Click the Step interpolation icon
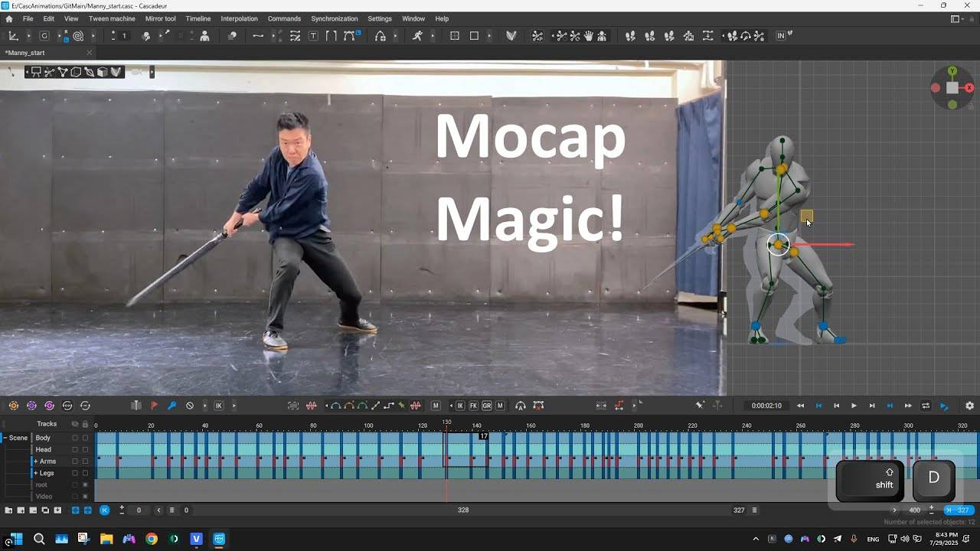980x551 pixels. [x=388, y=406]
